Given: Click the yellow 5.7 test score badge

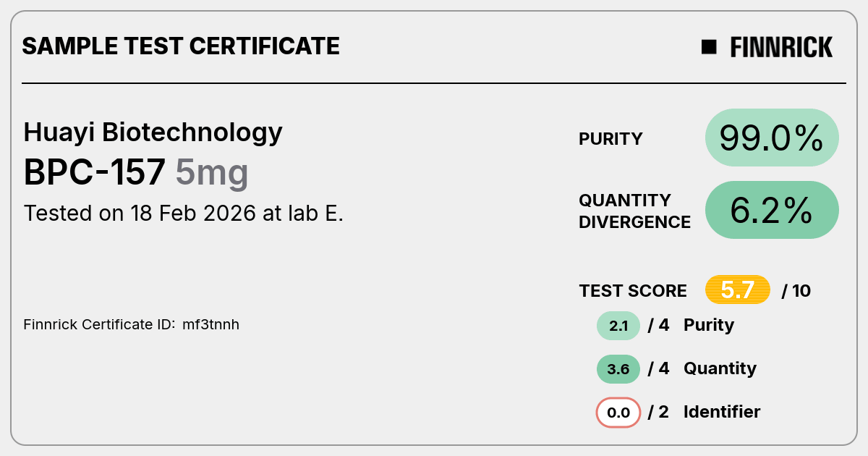Looking at the screenshot, I should [738, 290].
